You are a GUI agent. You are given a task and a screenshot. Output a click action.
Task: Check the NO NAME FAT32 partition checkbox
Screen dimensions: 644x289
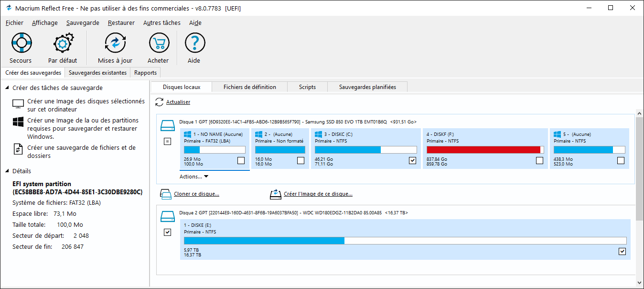241,161
